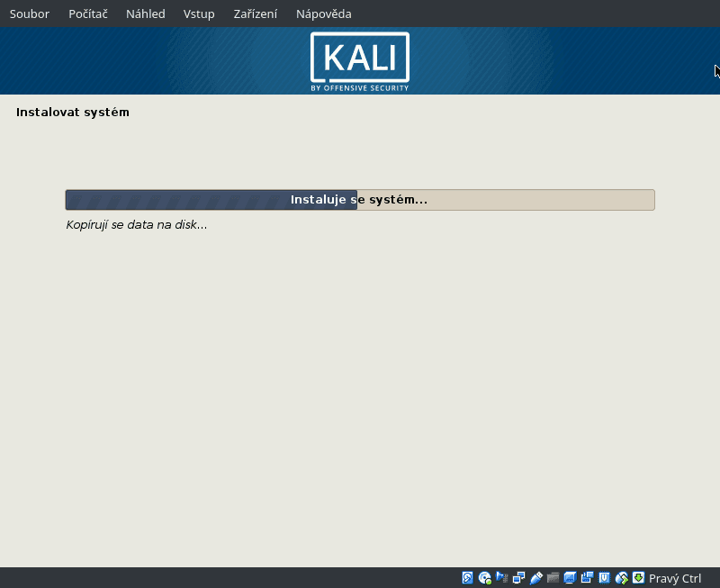Click the installation progress bar

[x=359, y=199]
